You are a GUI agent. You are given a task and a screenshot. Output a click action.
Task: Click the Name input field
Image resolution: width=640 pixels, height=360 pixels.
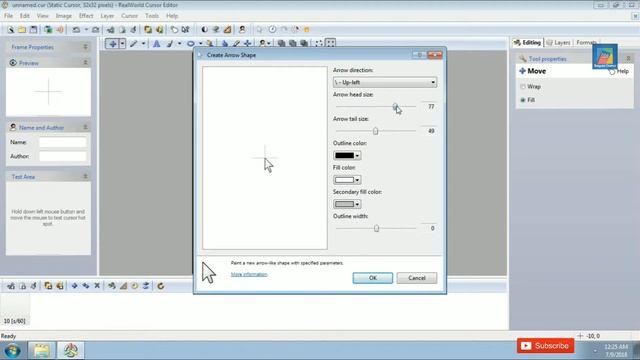click(63, 142)
